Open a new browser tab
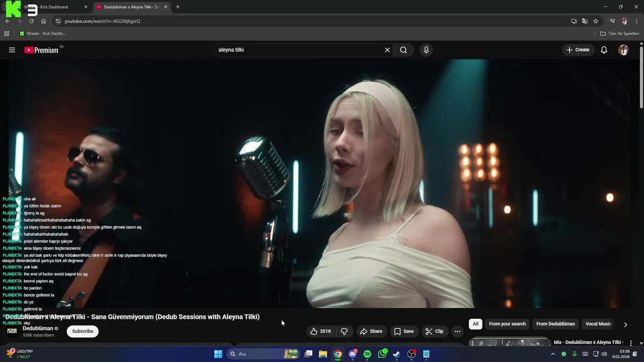 point(178,7)
